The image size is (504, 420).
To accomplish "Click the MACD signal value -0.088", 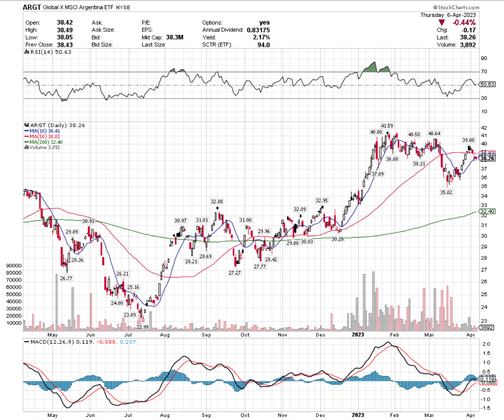I will tap(106, 342).
